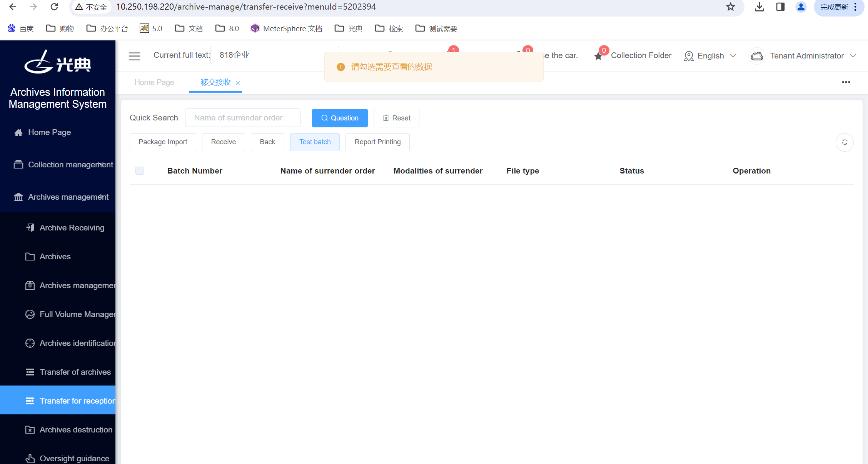Open the 百度 bookmark
Viewport: 868px width, 464px height.
pos(21,28)
